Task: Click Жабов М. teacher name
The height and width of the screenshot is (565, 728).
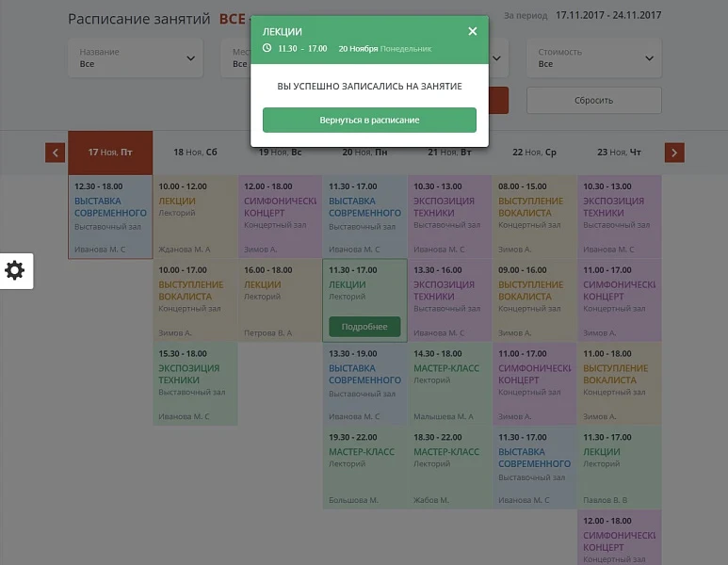Action: [430, 500]
